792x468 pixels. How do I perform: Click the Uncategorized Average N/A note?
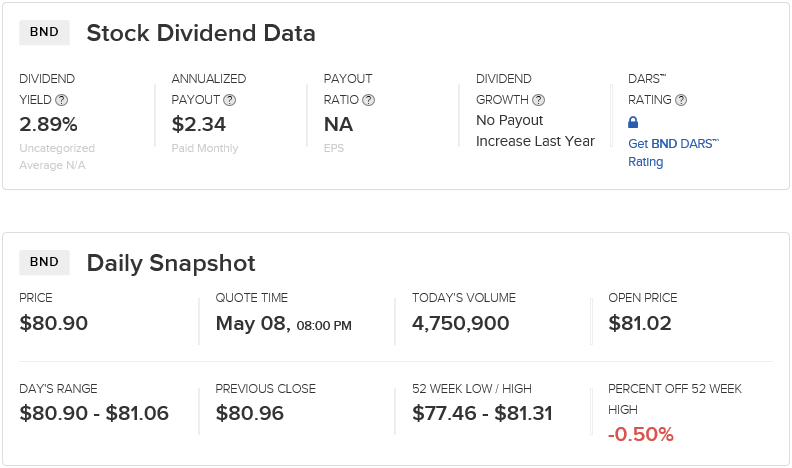tap(57, 157)
